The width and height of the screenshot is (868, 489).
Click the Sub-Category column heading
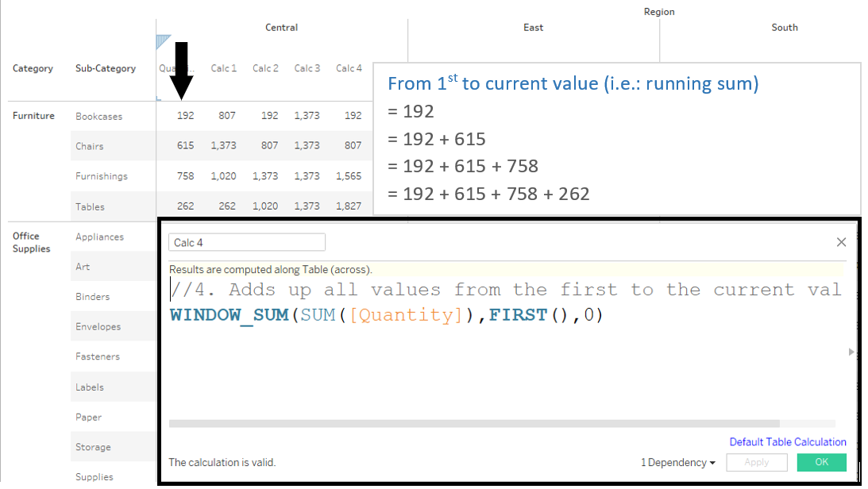pyautogui.click(x=105, y=68)
